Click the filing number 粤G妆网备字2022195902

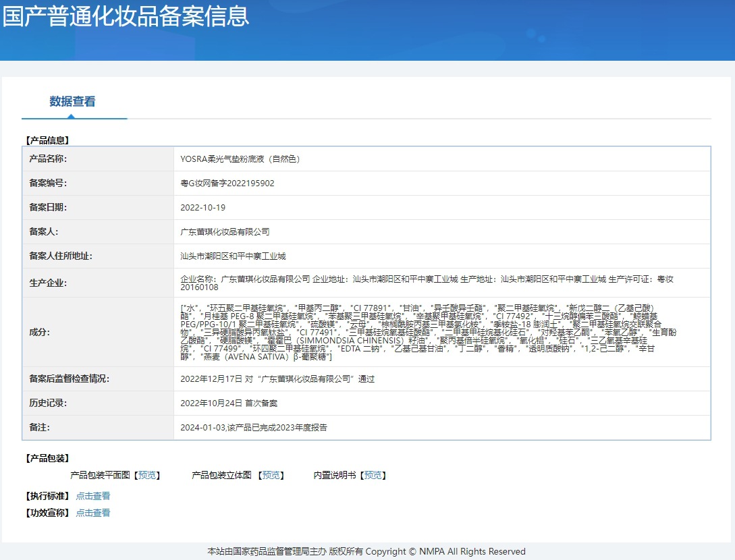(227, 184)
